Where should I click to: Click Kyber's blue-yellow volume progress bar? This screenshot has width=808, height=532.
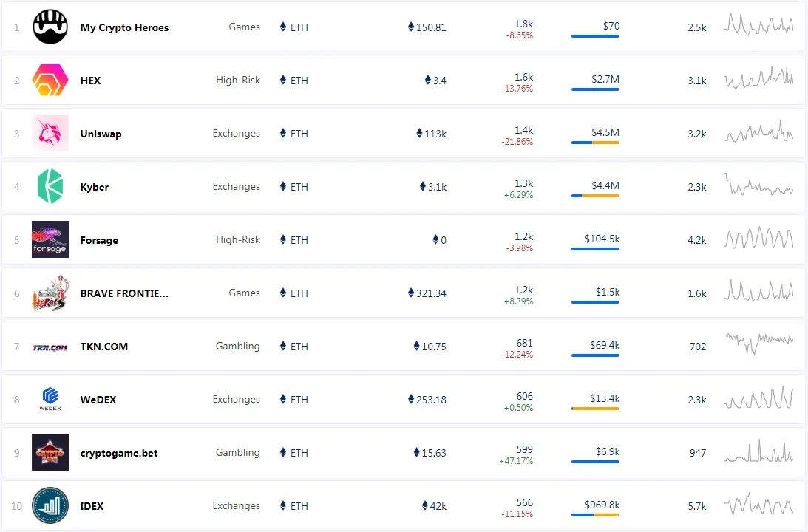595,196
